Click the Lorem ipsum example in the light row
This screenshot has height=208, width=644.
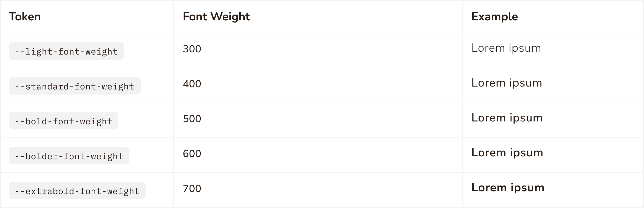click(506, 48)
